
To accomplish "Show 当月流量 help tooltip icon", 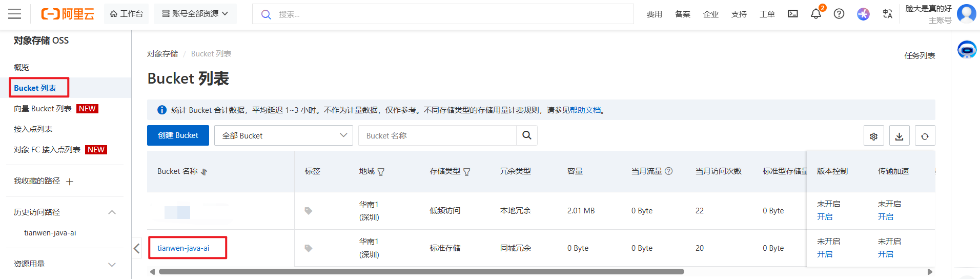I will (669, 171).
